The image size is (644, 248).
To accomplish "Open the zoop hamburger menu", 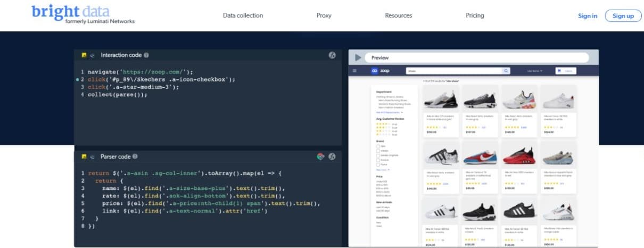I will [x=355, y=71].
